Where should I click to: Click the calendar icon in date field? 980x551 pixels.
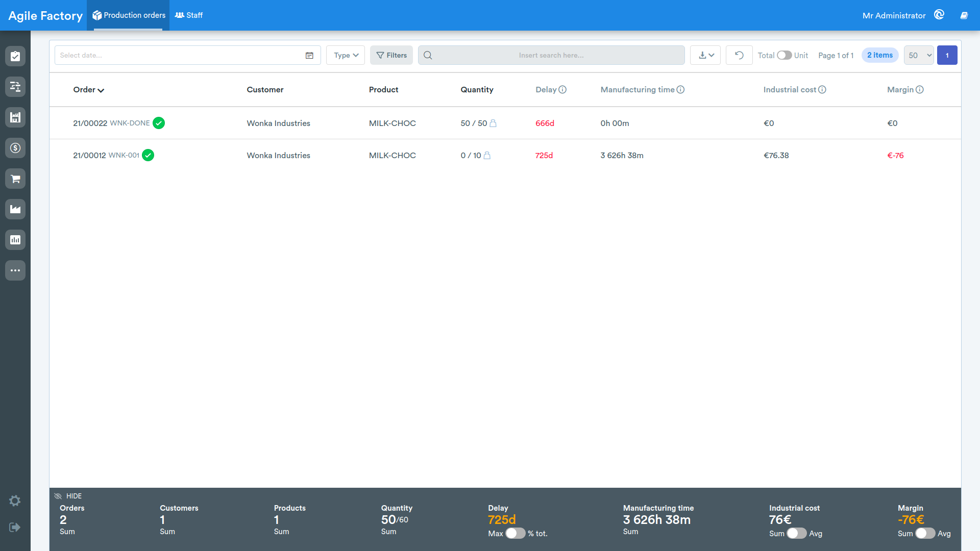(x=309, y=55)
